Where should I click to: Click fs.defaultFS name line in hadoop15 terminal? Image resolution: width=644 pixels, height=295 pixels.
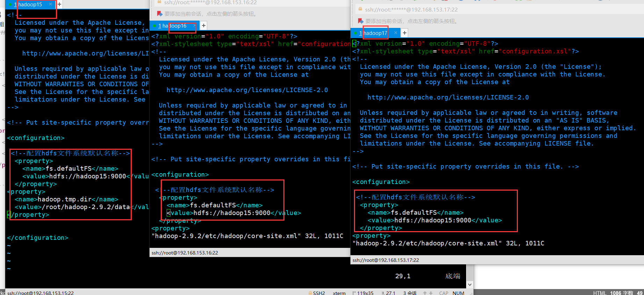(x=70, y=169)
